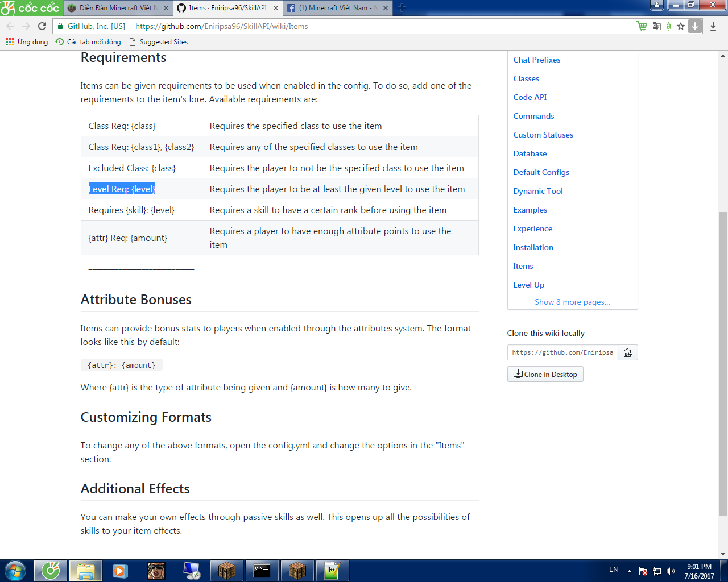Open the Examples wiki page
The height and width of the screenshot is (582, 728).
(530, 210)
